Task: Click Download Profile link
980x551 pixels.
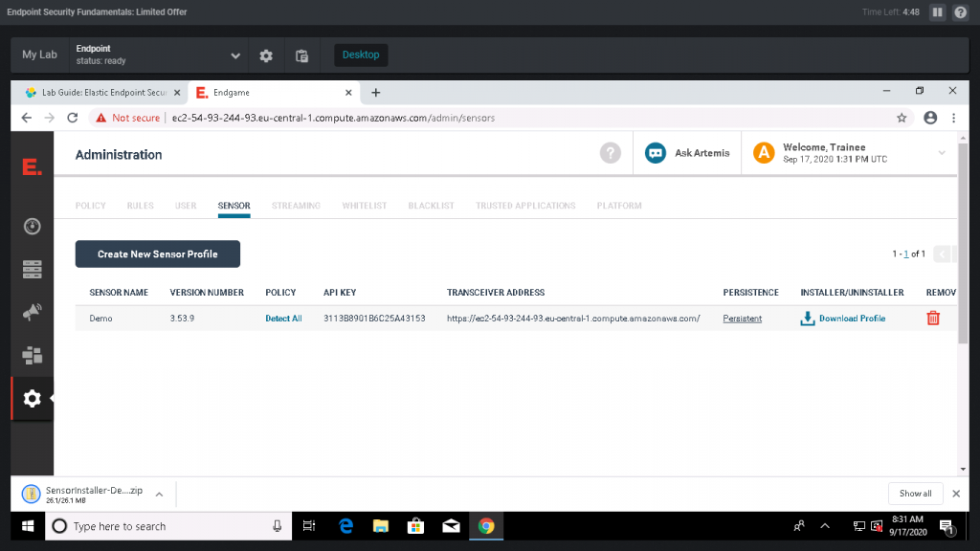Action: (x=852, y=319)
